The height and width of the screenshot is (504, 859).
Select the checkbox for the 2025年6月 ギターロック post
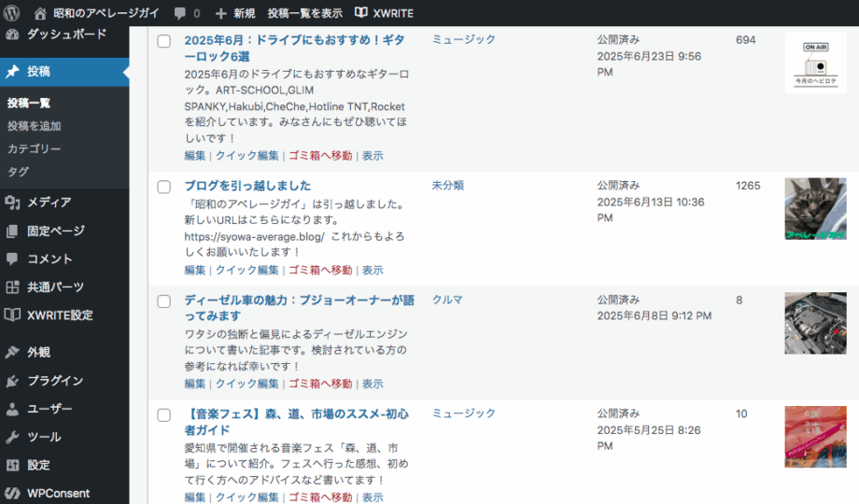click(163, 41)
